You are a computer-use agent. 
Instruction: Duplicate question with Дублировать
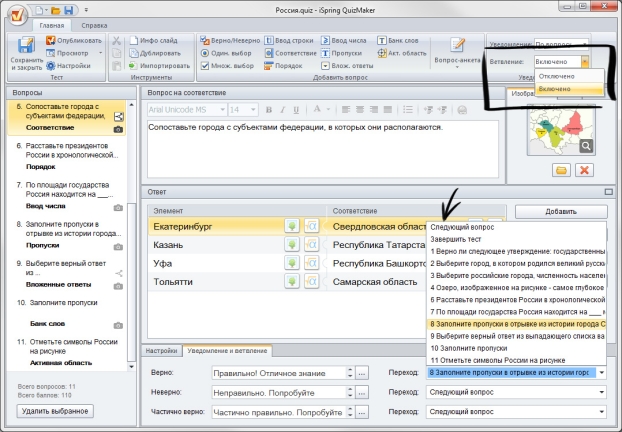click(x=155, y=53)
